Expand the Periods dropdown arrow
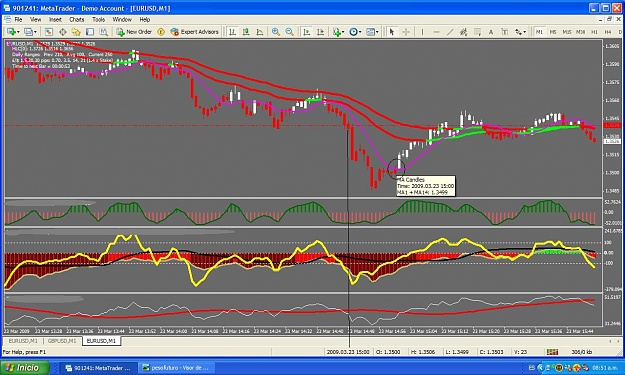625x375 pixels. click(x=360, y=32)
